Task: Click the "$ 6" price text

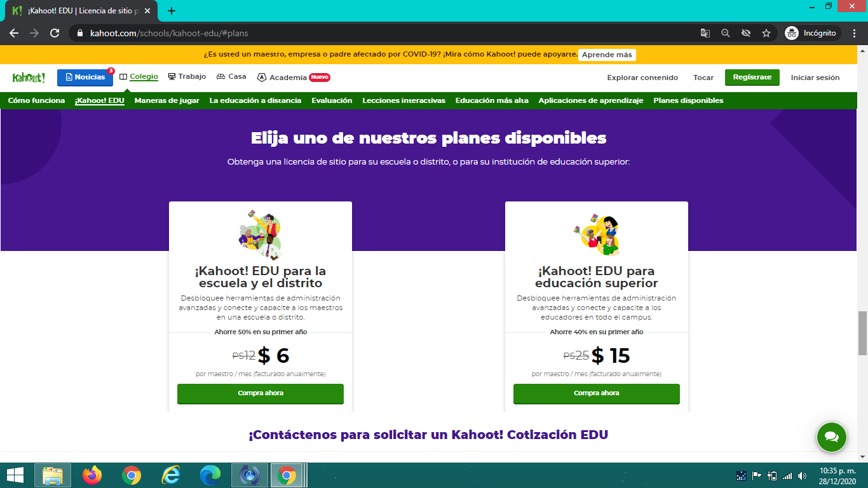Action: 273,355
